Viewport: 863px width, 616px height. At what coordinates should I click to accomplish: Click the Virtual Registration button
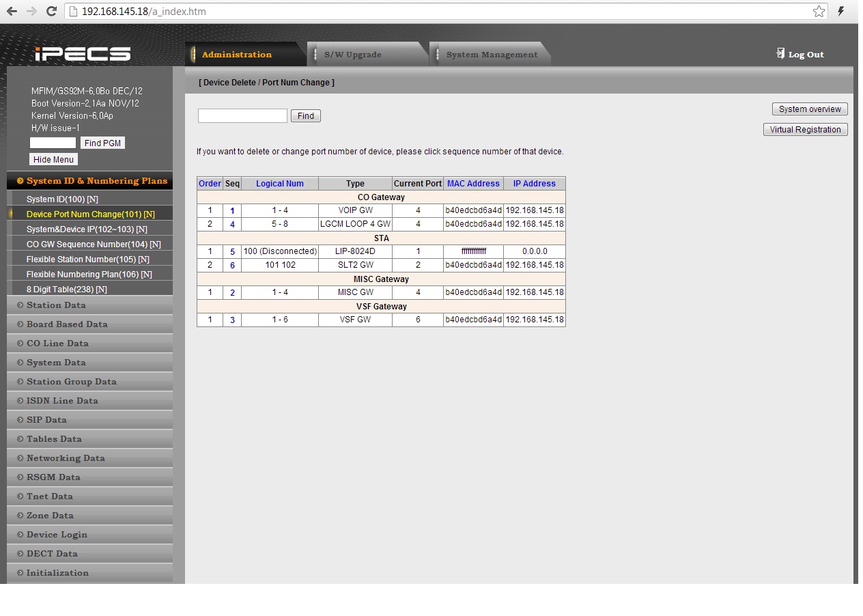point(805,130)
